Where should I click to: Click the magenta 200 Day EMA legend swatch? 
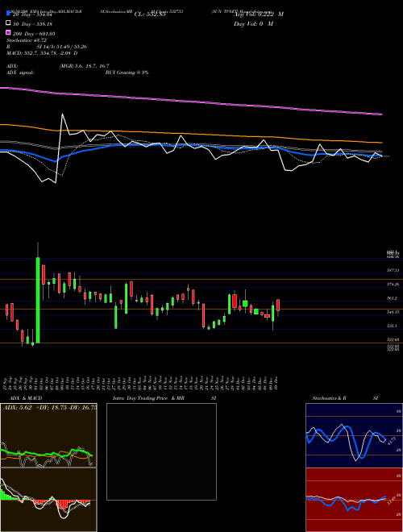(9, 33)
